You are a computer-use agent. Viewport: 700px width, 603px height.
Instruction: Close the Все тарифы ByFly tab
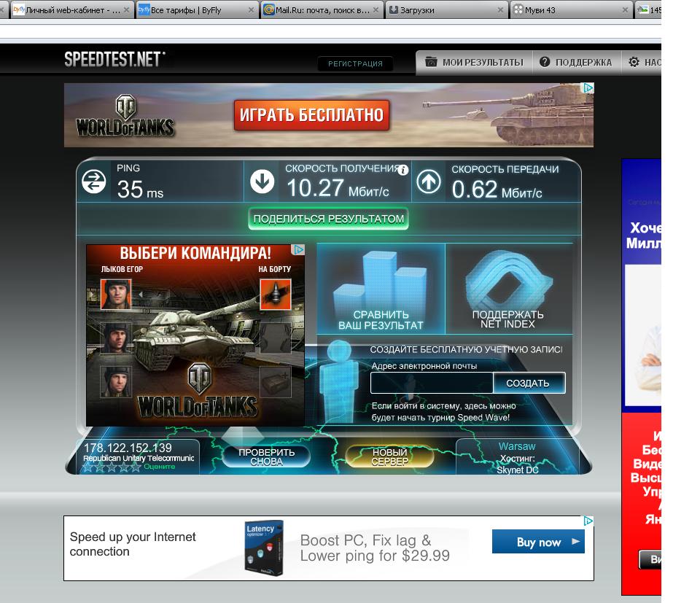pos(252,9)
